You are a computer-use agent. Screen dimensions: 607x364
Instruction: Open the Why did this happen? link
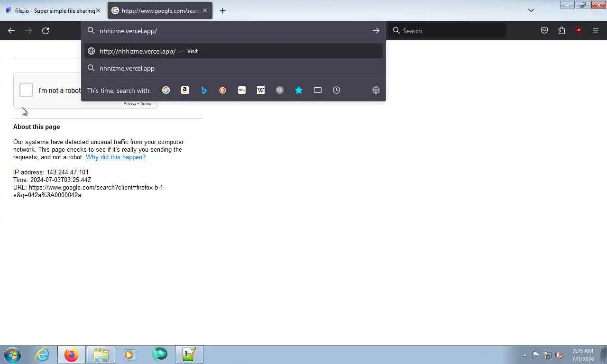click(x=116, y=157)
